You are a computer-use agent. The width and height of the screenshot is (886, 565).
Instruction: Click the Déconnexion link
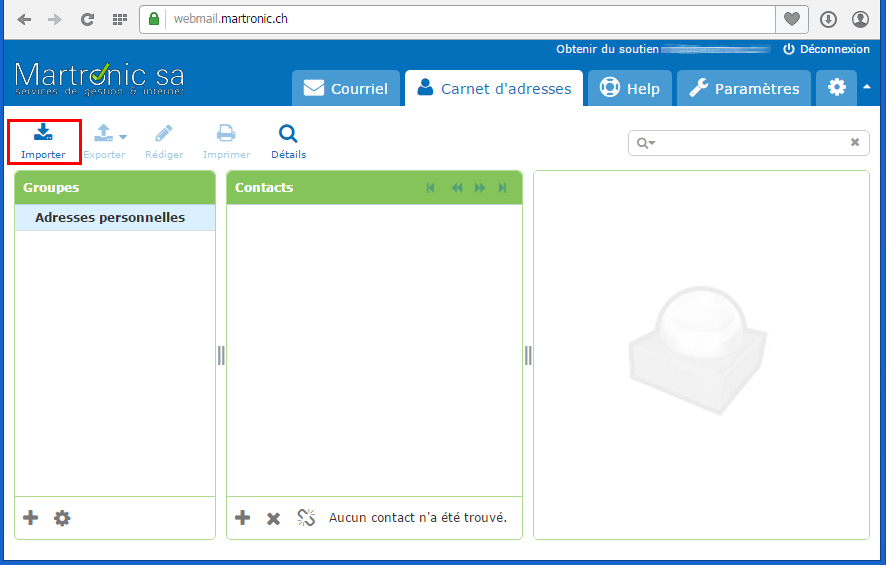(826, 49)
